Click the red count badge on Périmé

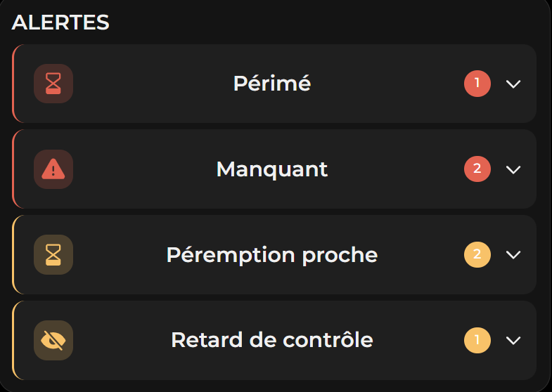tap(477, 84)
